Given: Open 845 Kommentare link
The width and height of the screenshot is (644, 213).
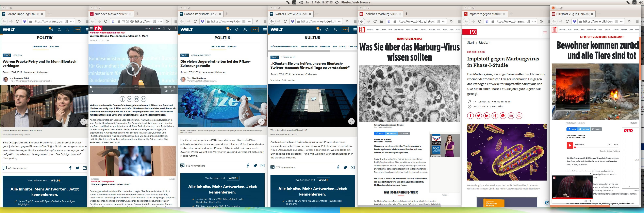Looking at the screenshot, I should 193,166.
